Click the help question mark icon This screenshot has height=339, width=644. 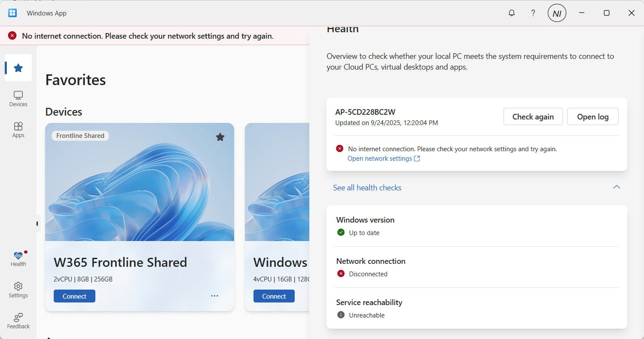(x=533, y=13)
